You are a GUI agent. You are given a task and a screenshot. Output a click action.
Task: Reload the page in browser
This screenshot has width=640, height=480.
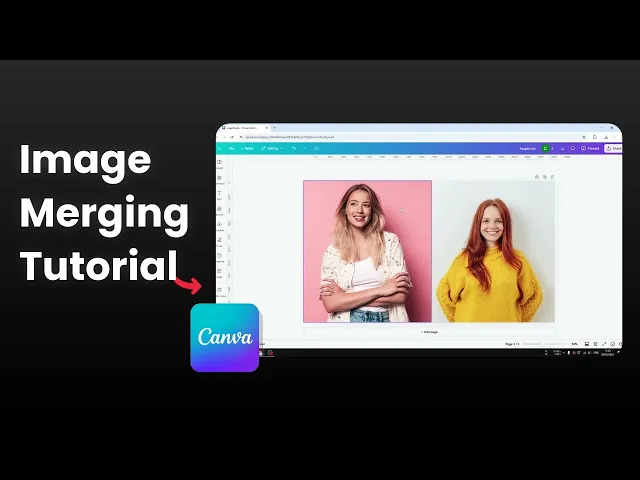(x=231, y=137)
